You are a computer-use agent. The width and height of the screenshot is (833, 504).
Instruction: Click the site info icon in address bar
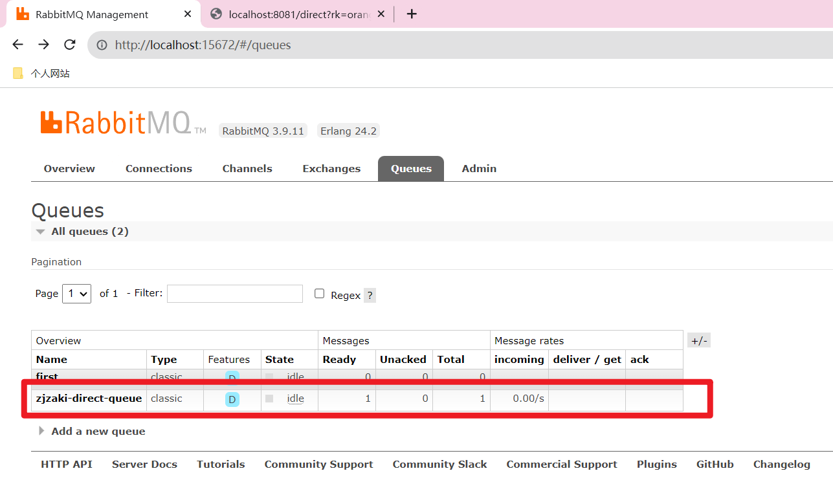pyautogui.click(x=102, y=45)
